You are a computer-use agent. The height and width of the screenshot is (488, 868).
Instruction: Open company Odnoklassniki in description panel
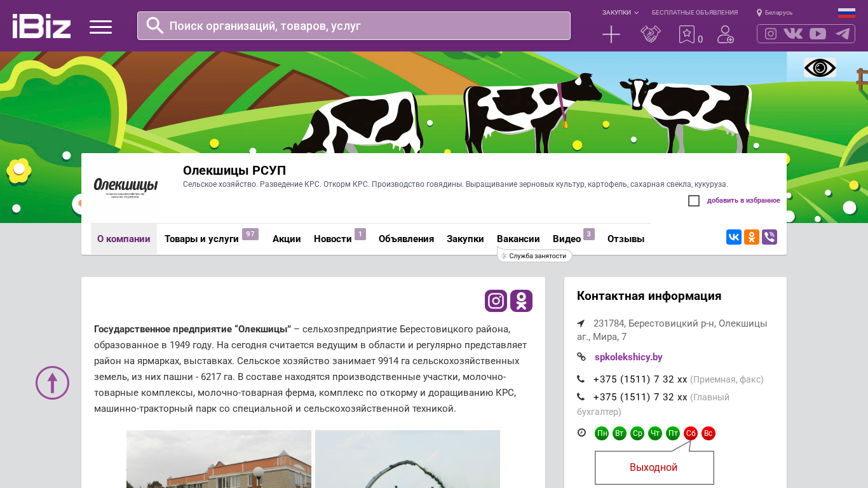(x=521, y=301)
